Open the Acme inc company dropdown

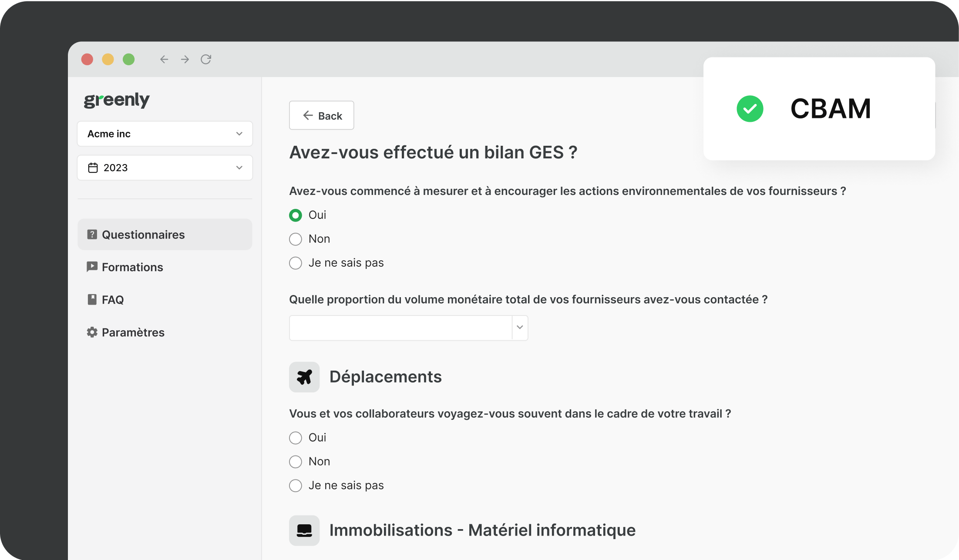click(x=165, y=134)
